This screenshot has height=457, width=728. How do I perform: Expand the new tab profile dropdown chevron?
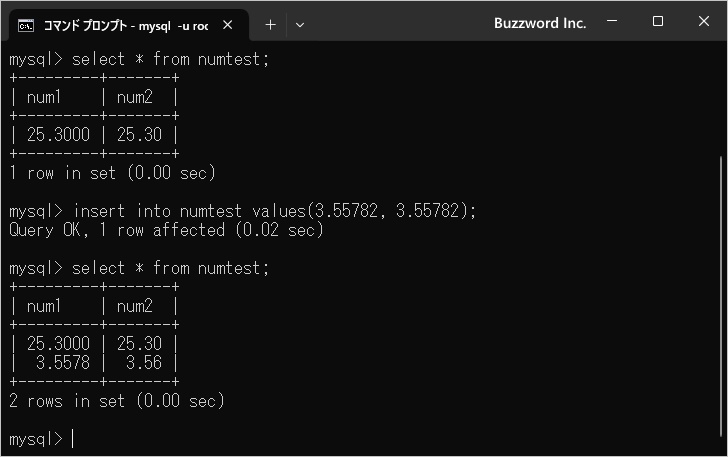[300, 23]
